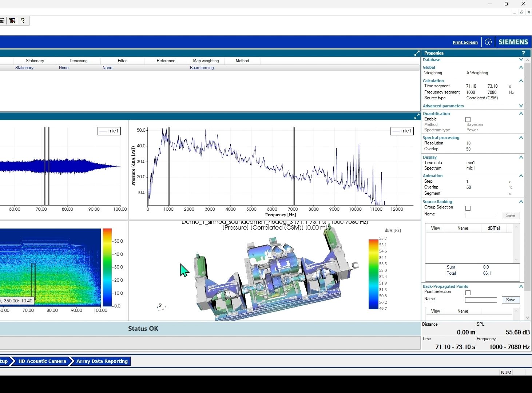Image resolution: width=532 pixels, height=393 pixels.
Task: Click the Time segment start value 71.10
Action: 471,86
